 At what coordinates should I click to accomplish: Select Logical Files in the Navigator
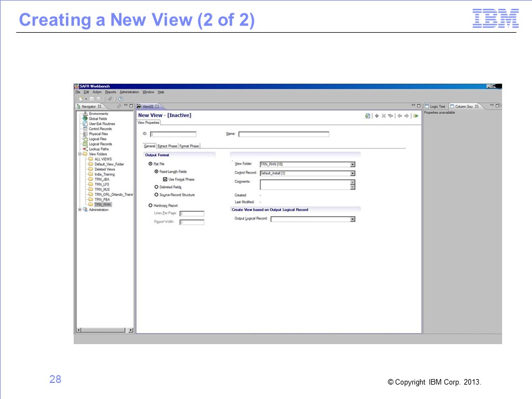[98, 139]
